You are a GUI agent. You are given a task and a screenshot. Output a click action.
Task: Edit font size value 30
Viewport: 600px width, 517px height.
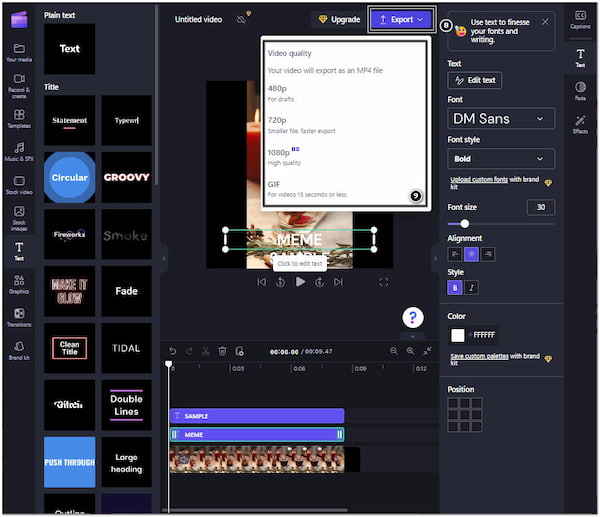click(x=541, y=207)
